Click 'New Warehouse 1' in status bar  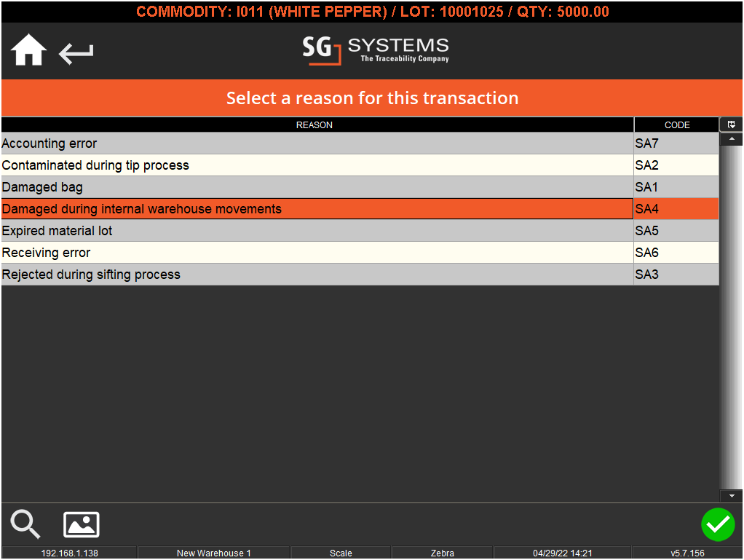213,553
